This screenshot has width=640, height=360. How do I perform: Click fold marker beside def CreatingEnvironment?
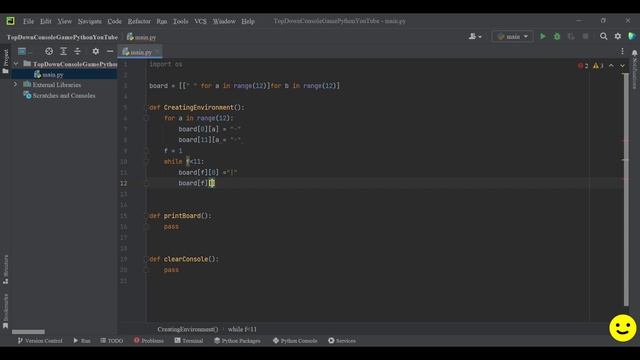pos(146,107)
